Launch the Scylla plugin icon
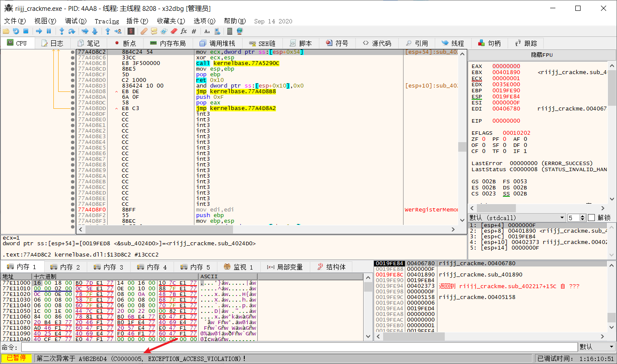 131,31
